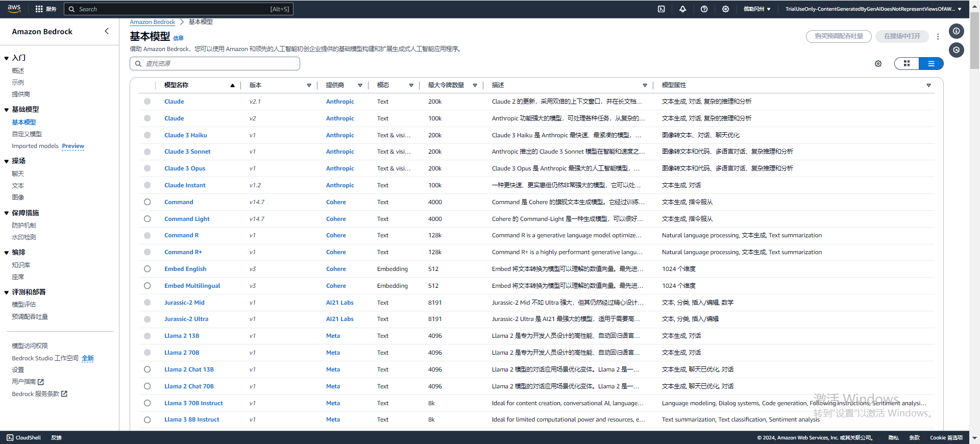Open 聊天 playground in sidebar
The height and width of the screenshot is (444, 980).
[18, 174]
